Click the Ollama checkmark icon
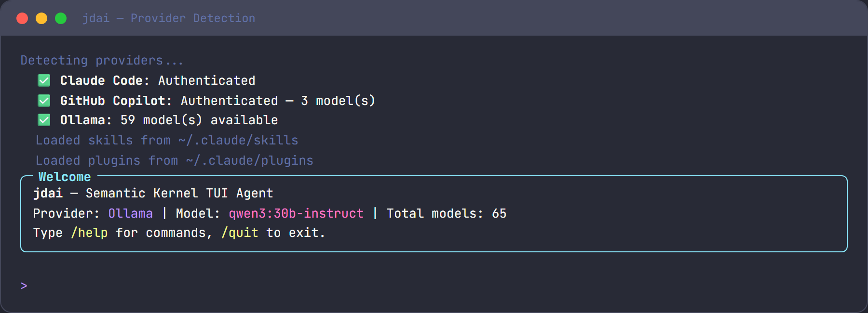Image resolution: width=868 pixels, height=313 pixels. 44,120
